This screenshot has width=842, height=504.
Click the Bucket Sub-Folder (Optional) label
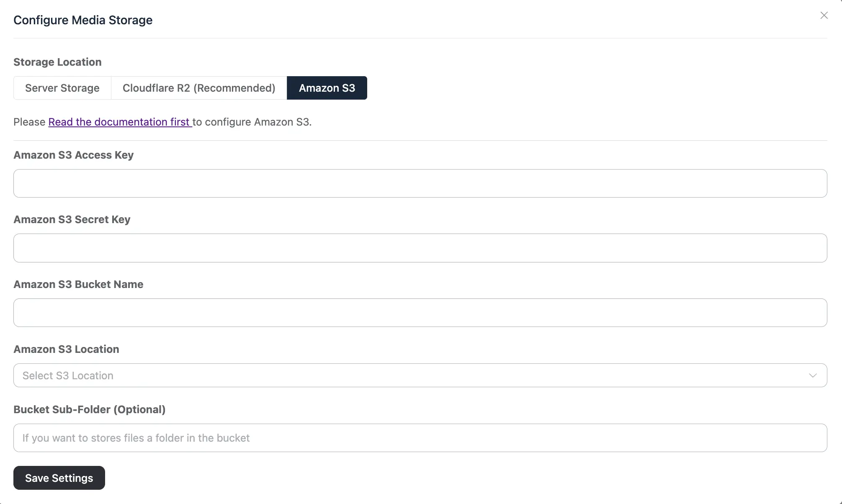coord(90,409)
